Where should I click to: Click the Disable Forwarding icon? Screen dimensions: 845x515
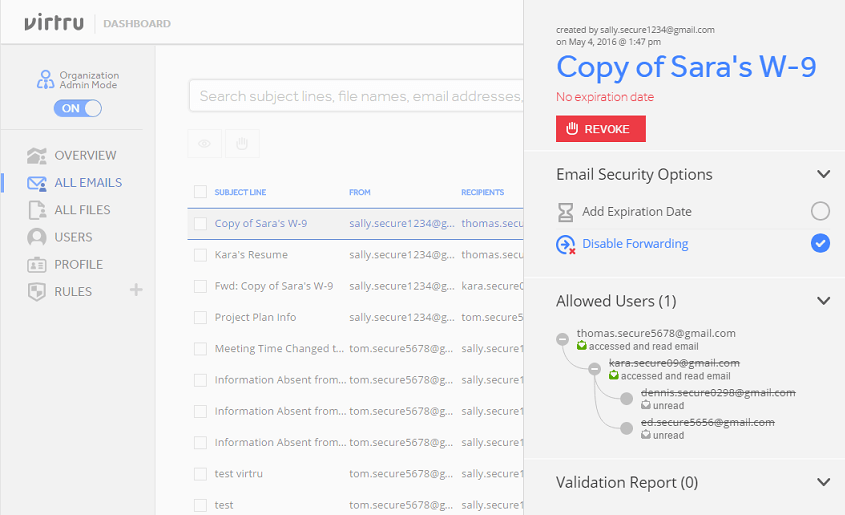pyautogui.click(x=565, y=245)
